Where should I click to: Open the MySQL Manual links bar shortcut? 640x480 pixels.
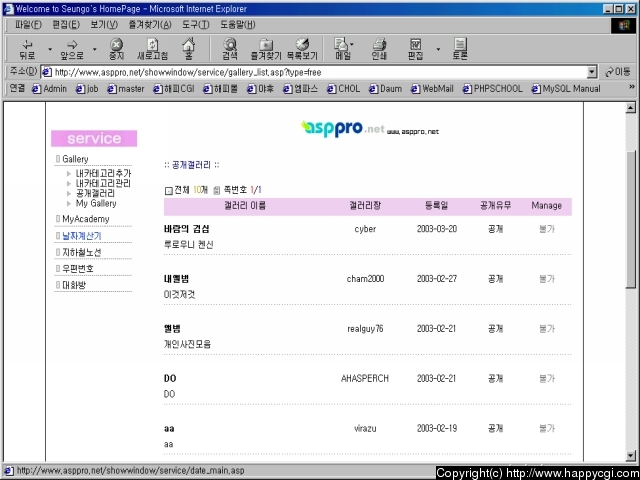[x=566, y=89]
